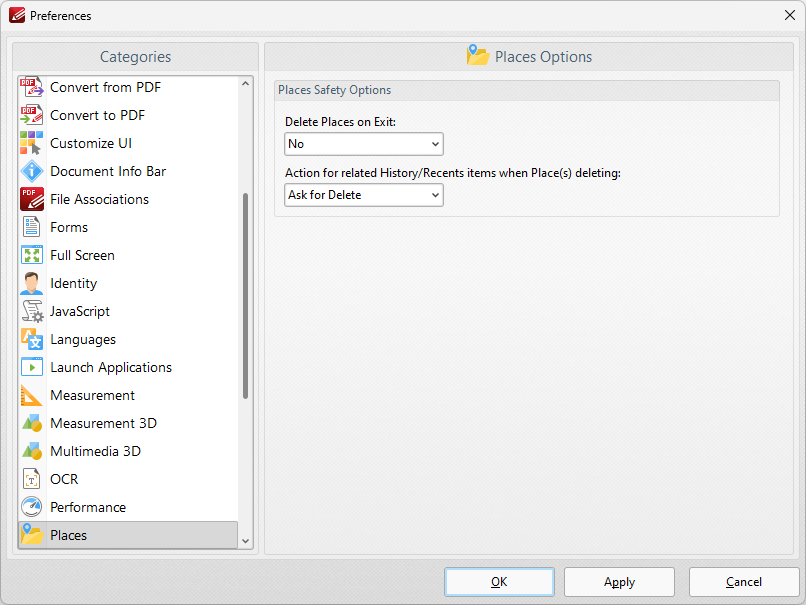
Task: Click the Full Screen arrows icon
Action: (x=32, y=255)
